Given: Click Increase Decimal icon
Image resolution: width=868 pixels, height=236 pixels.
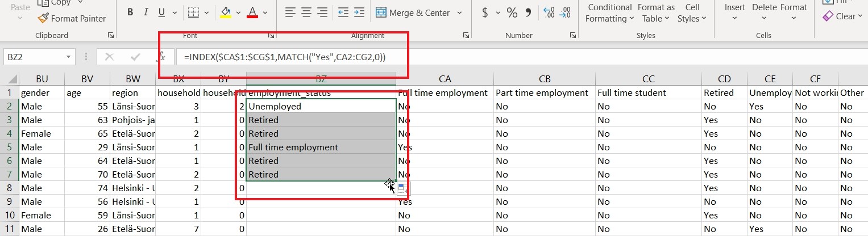Looking at the screenshot, I should [x=549, y=12].
